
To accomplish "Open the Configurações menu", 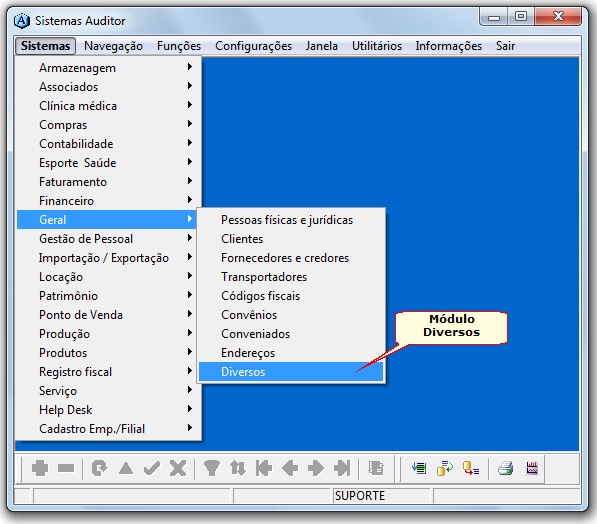I will click(x=253, y=46).
